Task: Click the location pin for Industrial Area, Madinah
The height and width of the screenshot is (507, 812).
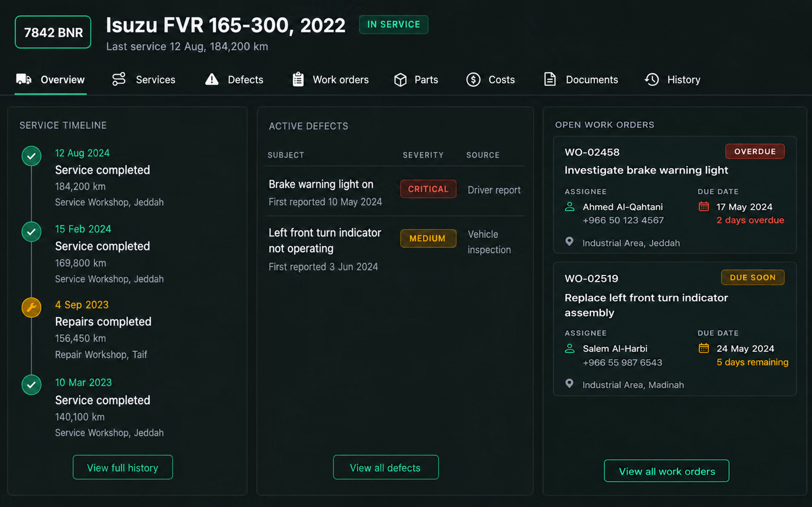Action: point(569,383)
